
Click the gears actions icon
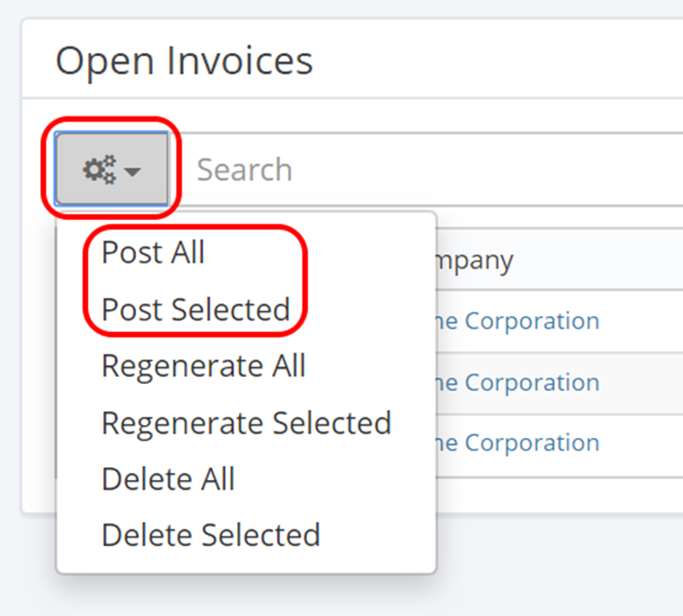click(x=99, y=169)
